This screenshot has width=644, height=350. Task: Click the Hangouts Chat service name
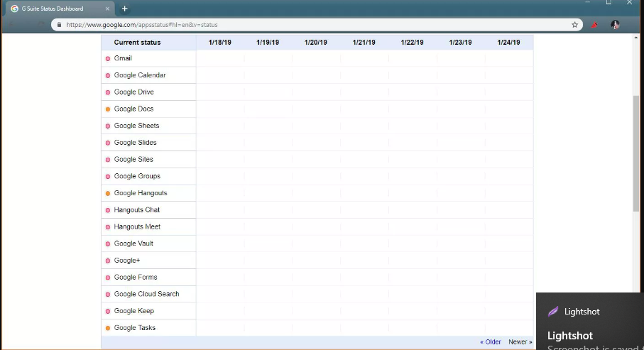137,210
